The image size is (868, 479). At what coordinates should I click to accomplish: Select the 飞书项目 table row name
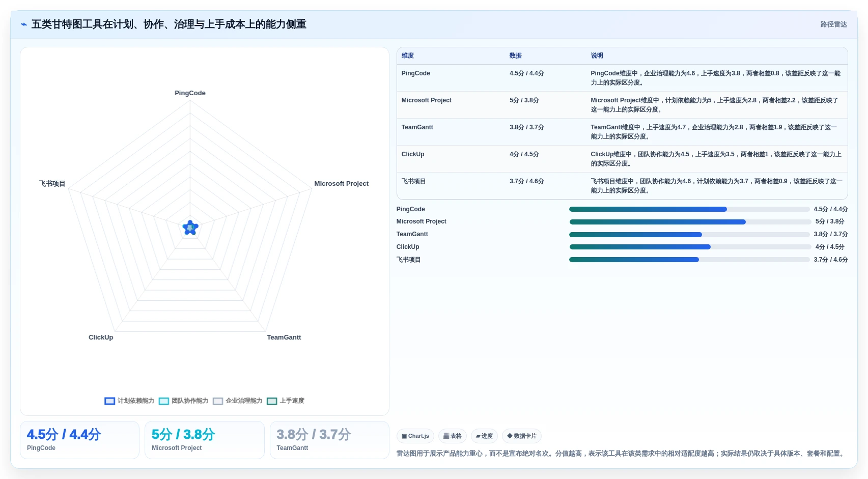tap(413, 181)
